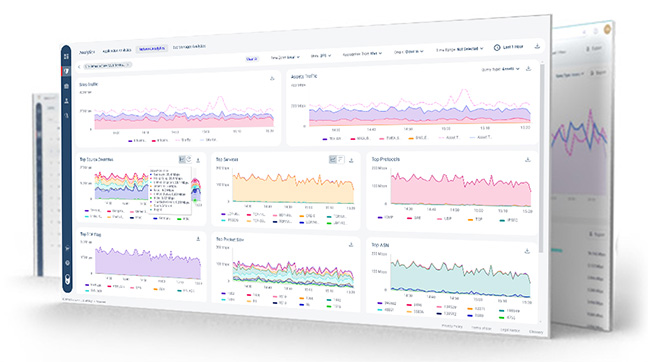Open the gear settings icon in sidebar

pos(67,263)
